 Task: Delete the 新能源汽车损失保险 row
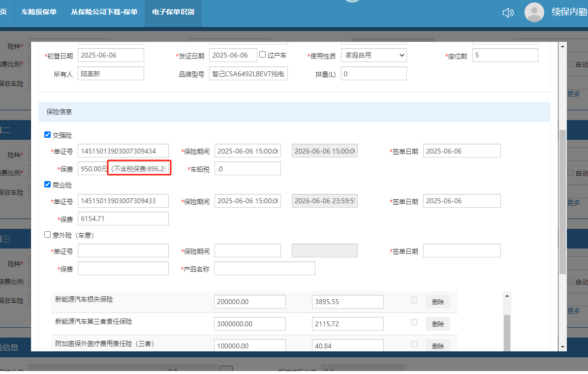pyautogui.click(x=437, y=302)
